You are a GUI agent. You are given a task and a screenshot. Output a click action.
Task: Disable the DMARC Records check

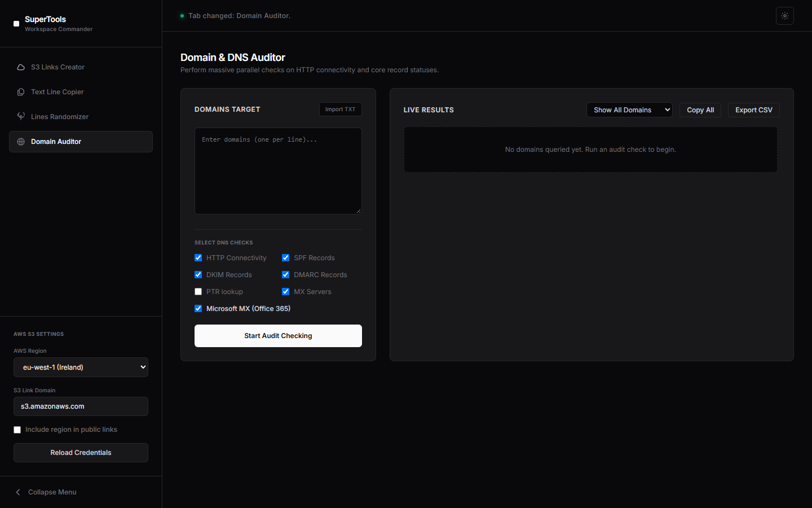point(286,275)
